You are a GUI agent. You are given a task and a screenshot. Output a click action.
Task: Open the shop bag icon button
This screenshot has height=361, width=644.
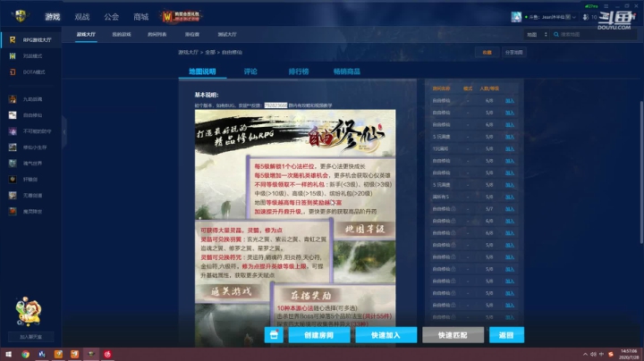click(x=274, y=335)
